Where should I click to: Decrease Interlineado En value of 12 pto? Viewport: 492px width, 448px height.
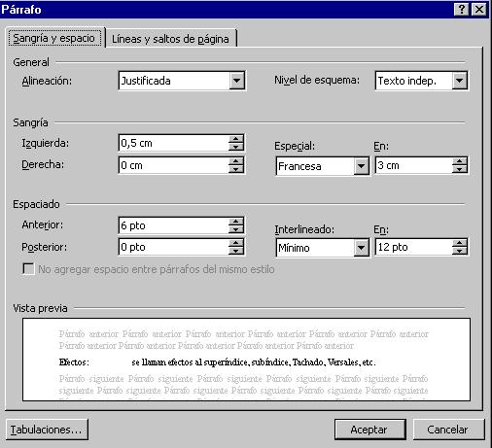pos(459,251)
